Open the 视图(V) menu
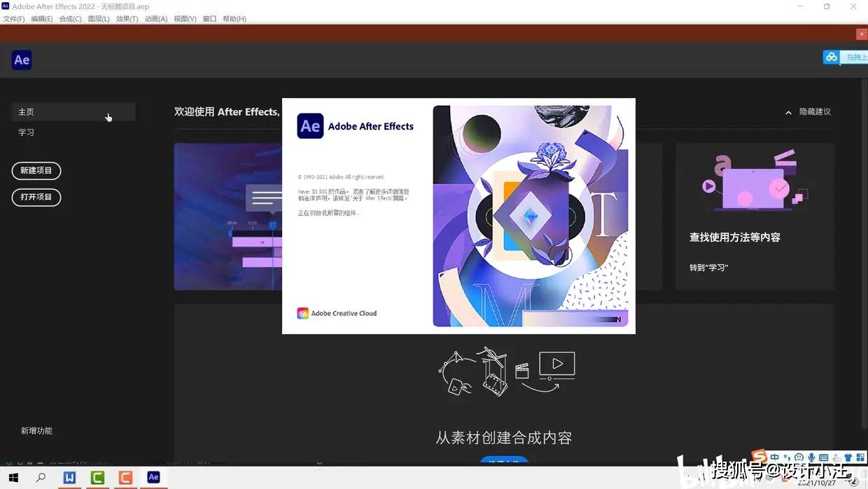 pyautogui.click(x=185, y=19)
